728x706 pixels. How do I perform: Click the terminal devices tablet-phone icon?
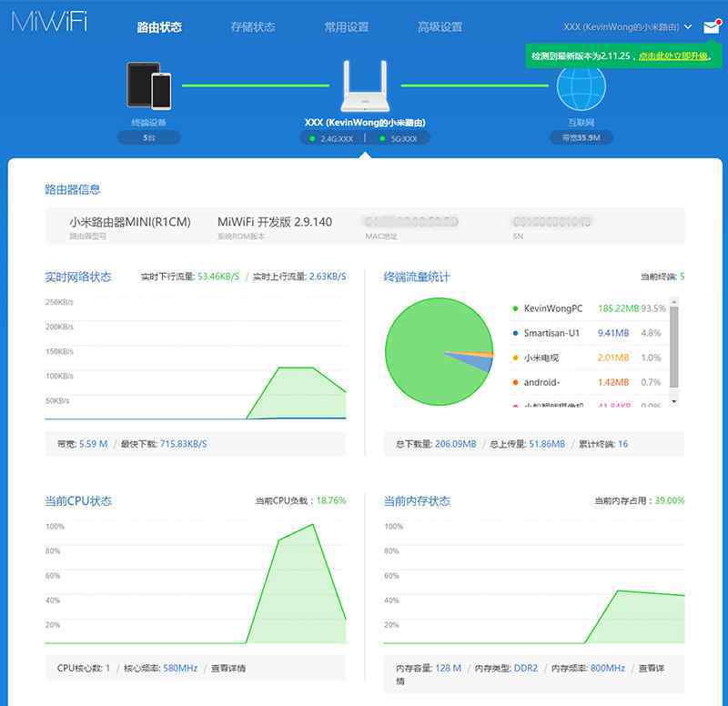[x=148, y=86]
